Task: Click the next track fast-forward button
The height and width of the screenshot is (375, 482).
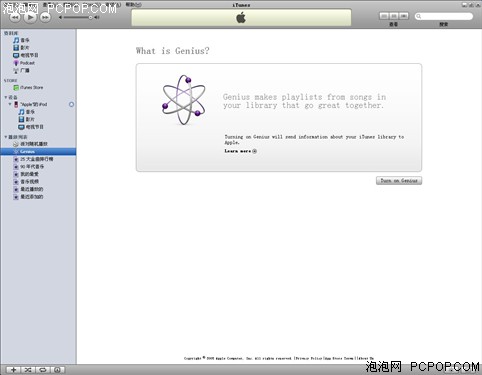Action: pos(45,17)
